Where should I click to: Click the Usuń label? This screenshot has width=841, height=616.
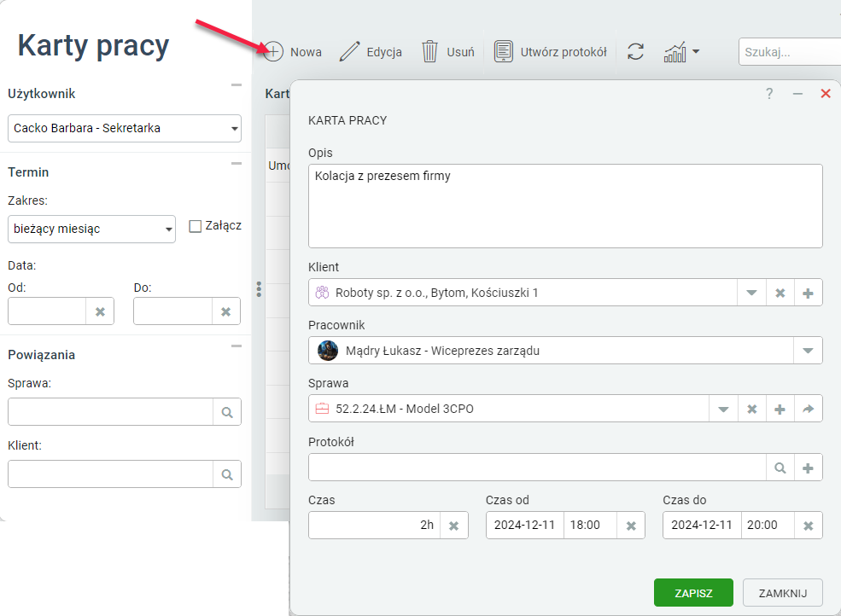460,52
